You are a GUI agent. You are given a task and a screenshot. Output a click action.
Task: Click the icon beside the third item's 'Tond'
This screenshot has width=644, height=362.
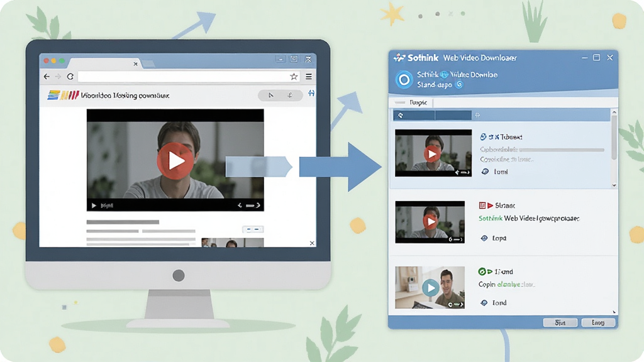484,303
